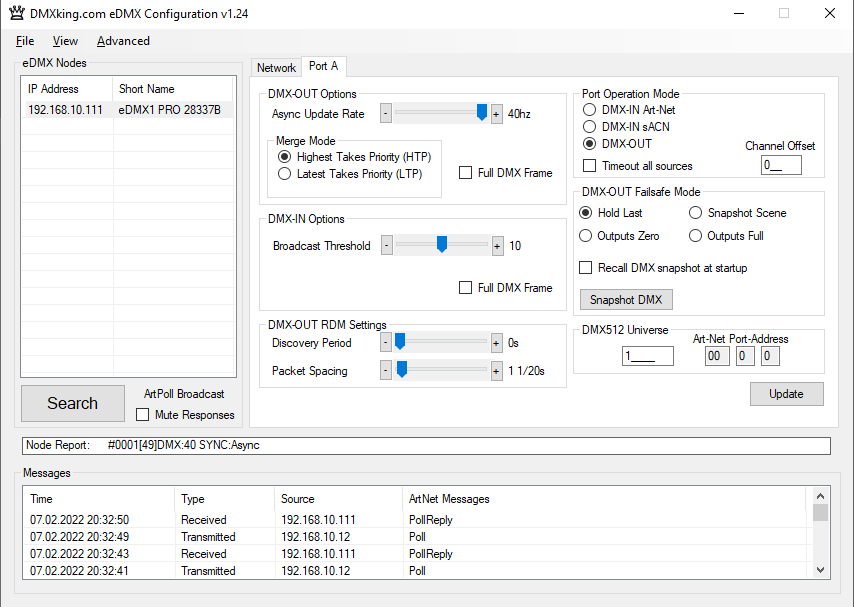854x607 pixels.
Task: Set failsafe mode to Outputs Zero
Action: [x=585, y=235]
